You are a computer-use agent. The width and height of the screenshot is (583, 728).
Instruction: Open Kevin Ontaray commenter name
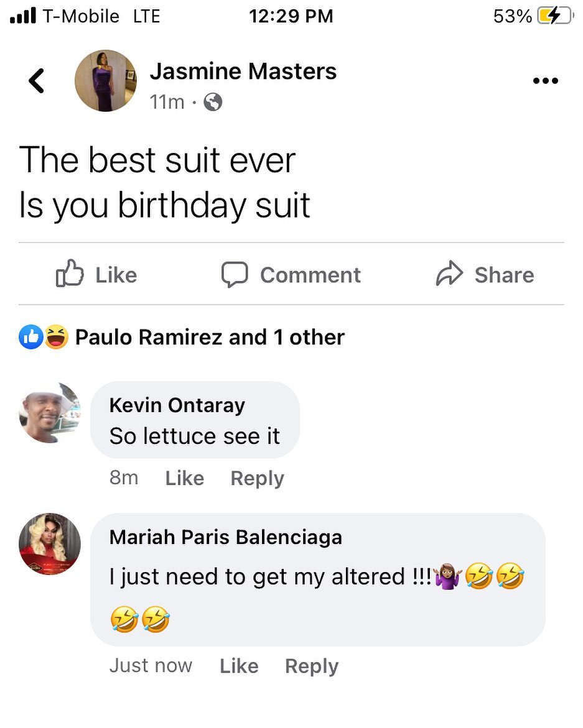177,405
